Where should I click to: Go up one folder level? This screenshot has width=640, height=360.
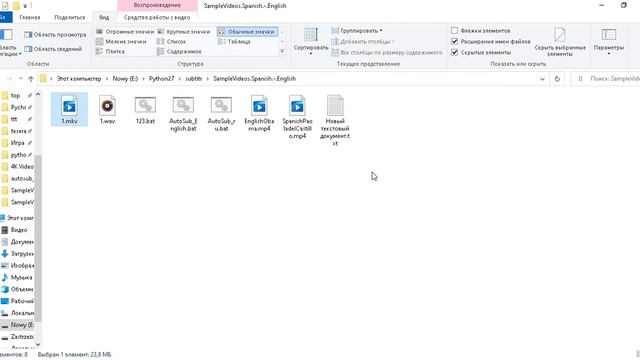coord(31,79)
